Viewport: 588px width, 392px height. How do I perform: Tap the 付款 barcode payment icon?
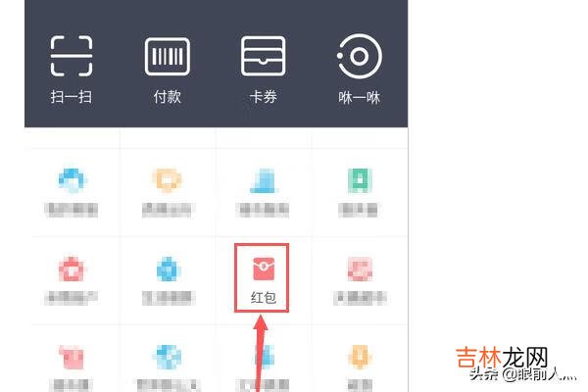[168, 56]
